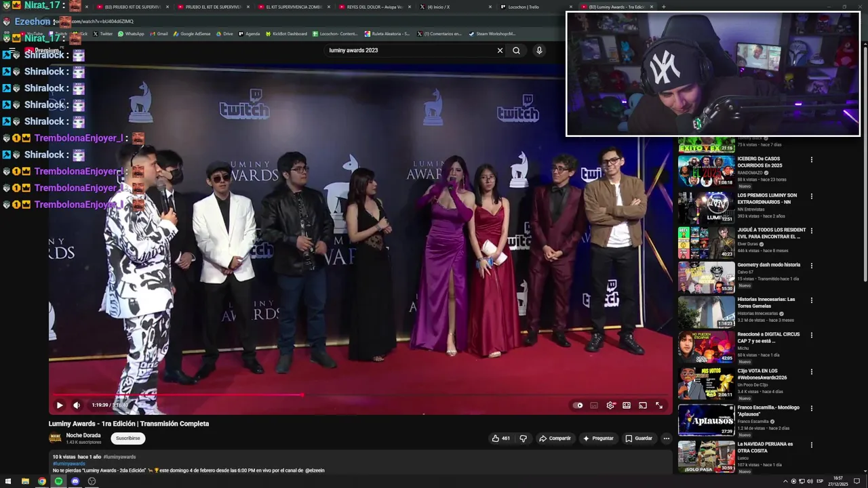
Task: Open options for 'Geometry dash modo historia' video
Action: coord(811,266)
